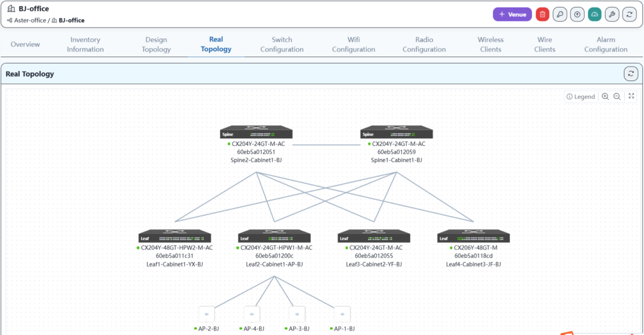Click the refresh icon in top header
Image resolution: width=644 pixels, height=335 pixels.
click(630, 14)
